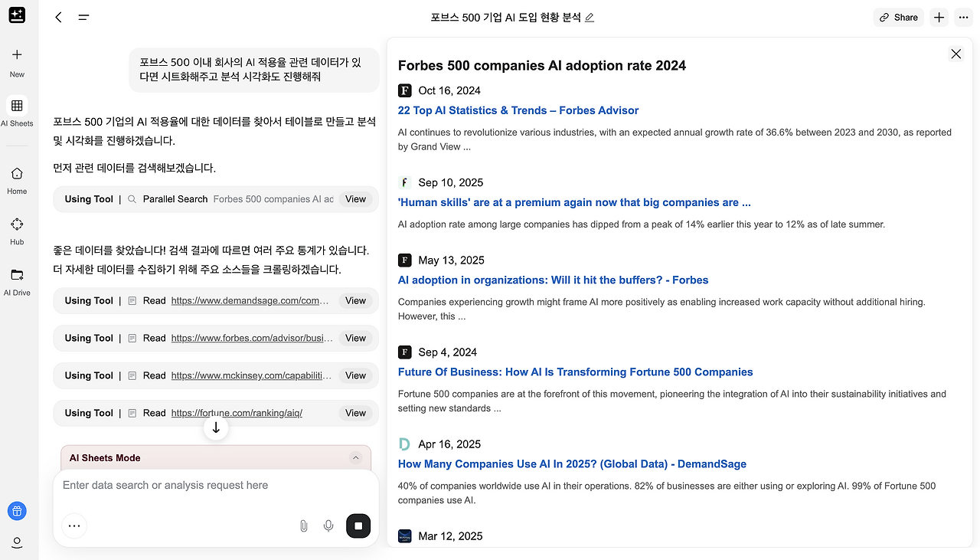Open the forbes.com/advisor URL link

pyautogui.click(x=251, y=338)
